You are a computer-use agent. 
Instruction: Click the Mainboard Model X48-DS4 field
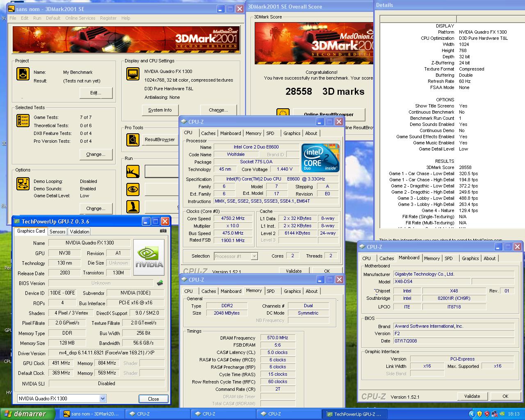click(431, 281)
